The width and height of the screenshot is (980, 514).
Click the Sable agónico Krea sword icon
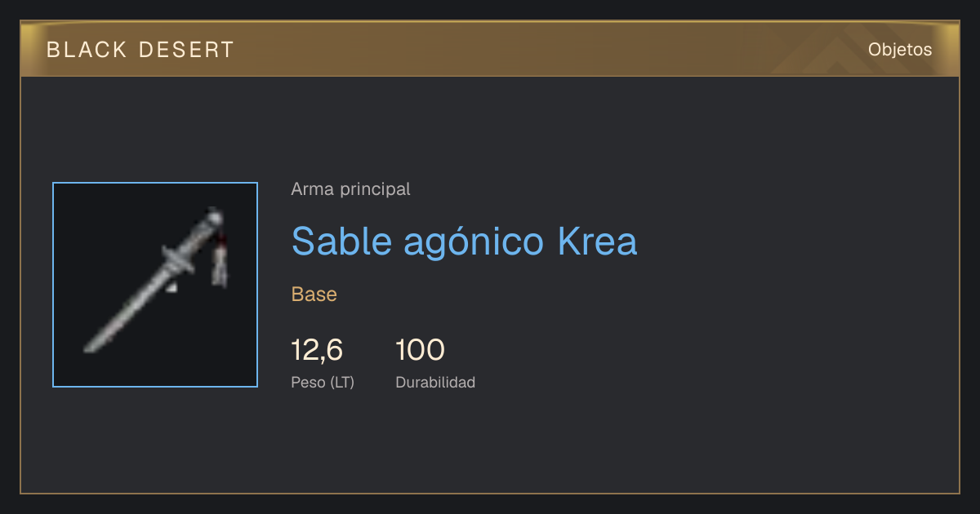coord(155,285)
